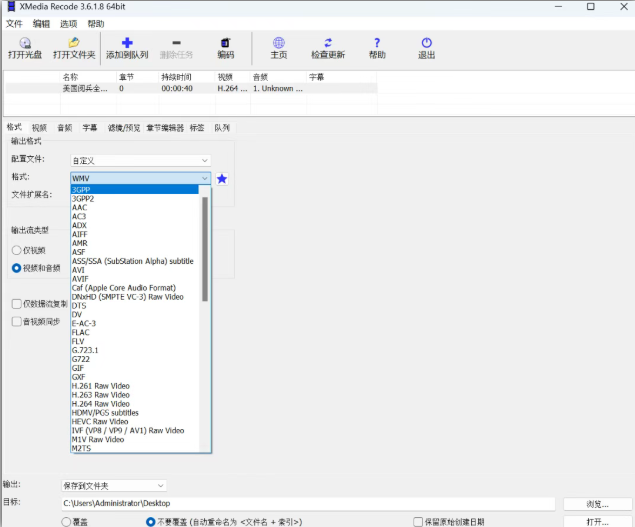Open the 主页 globe icon
Screen dimensions: 635x527
coord(278,43)
